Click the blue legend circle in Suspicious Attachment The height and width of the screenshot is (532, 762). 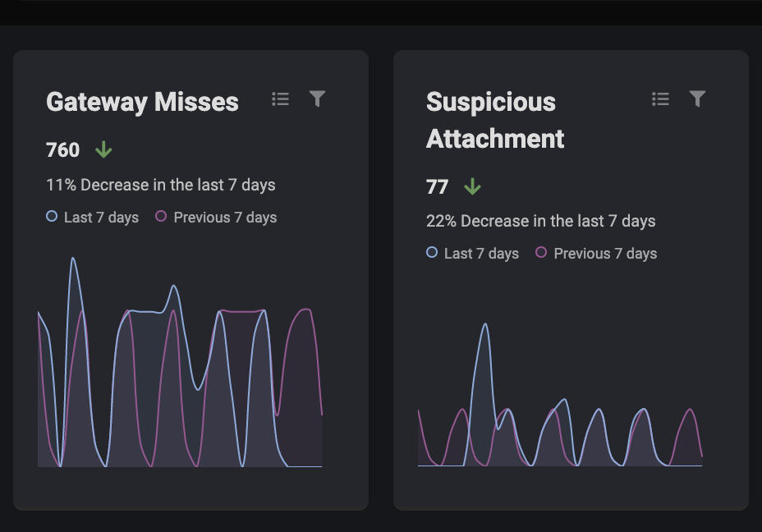tap(432, 253)
